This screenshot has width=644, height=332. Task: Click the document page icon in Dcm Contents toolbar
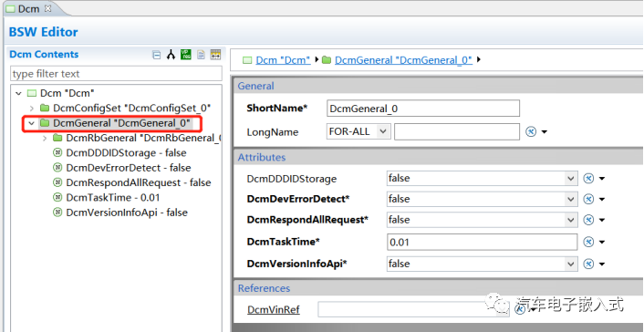(x=201, y=54)
